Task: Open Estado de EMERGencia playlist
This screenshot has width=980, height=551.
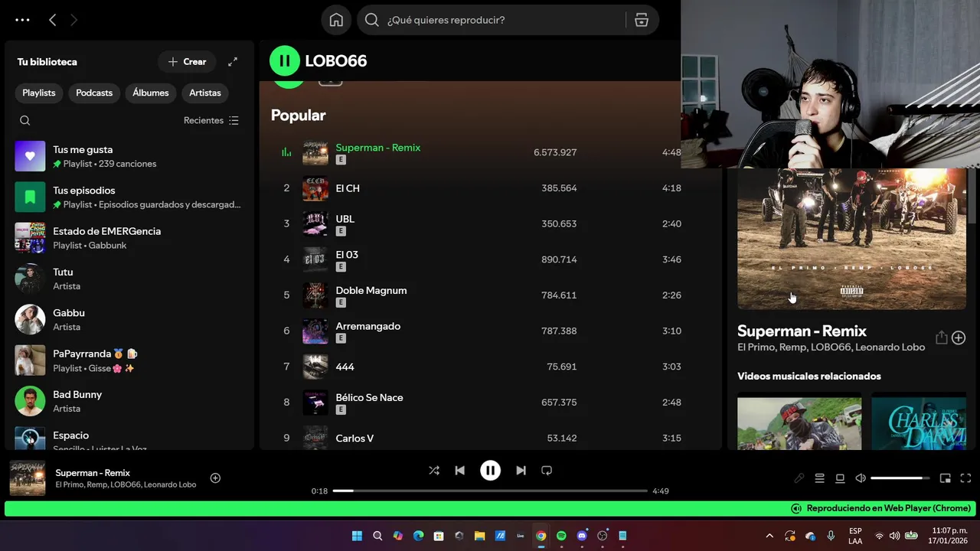Action: [x=130, y=237]
